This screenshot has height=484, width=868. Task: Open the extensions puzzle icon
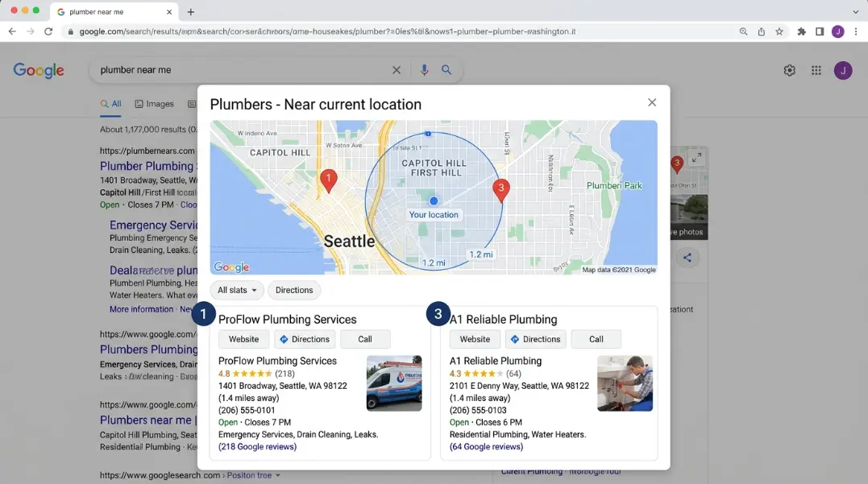801,31
